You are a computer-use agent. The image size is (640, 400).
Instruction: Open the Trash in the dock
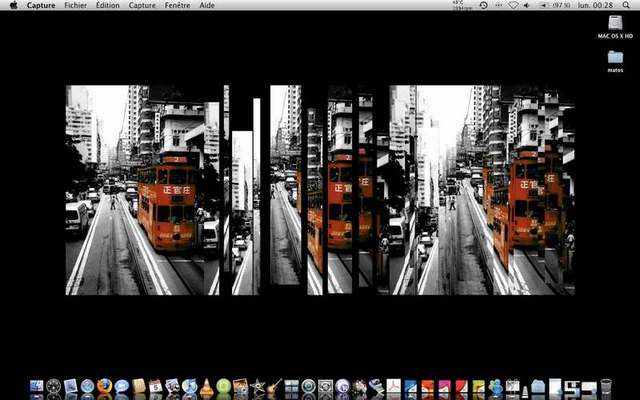[606, 386]
